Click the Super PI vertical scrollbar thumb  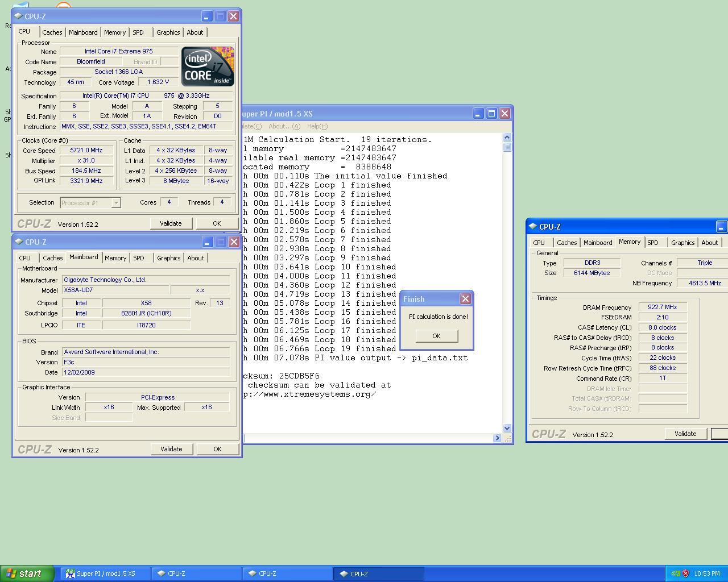point(507,147)
